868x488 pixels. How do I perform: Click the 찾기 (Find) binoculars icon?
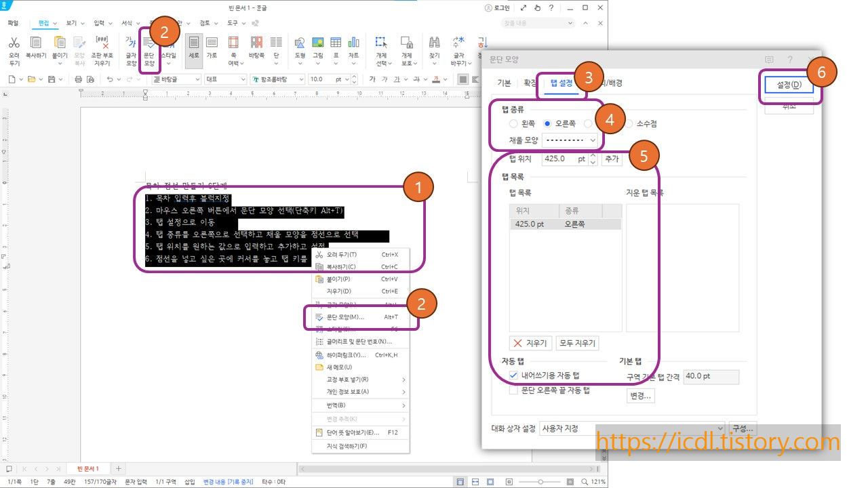(x=435, y=43)
